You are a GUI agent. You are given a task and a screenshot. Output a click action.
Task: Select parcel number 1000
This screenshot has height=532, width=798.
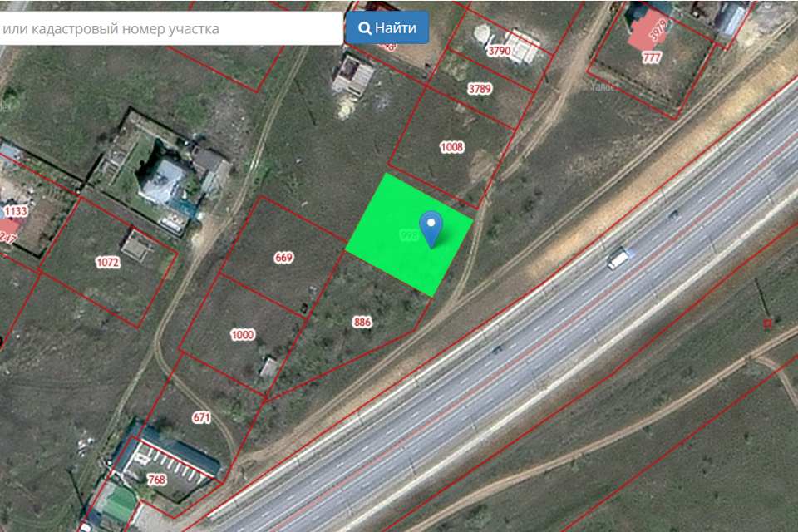click(x=242, y=335)
